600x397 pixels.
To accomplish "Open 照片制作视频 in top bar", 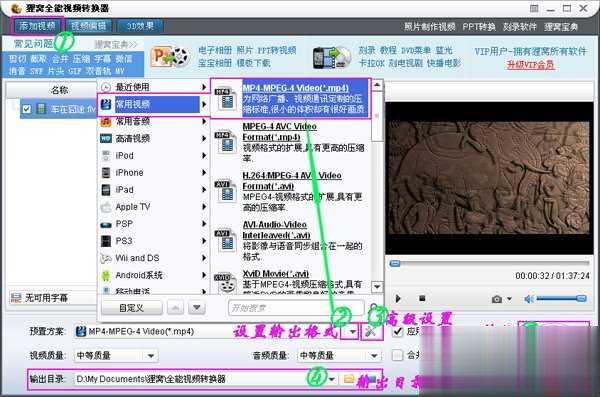I will 429,27.
